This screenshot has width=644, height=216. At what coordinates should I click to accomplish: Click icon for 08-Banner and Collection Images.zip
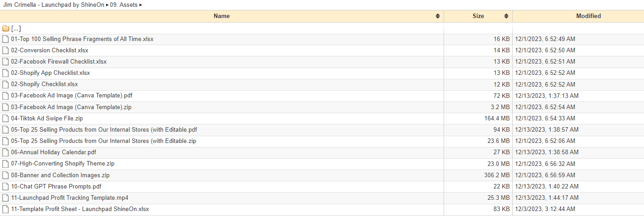(5, 175)
